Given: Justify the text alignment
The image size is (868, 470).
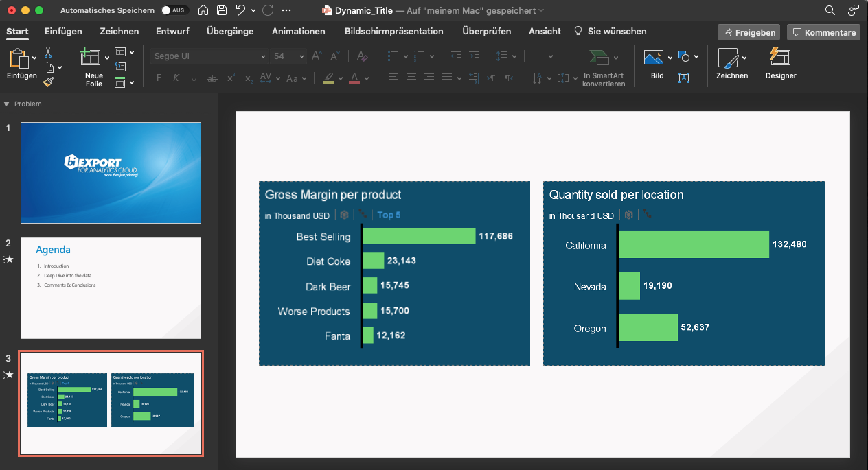Looking at the screenshot, I should [x=447, y=78].
